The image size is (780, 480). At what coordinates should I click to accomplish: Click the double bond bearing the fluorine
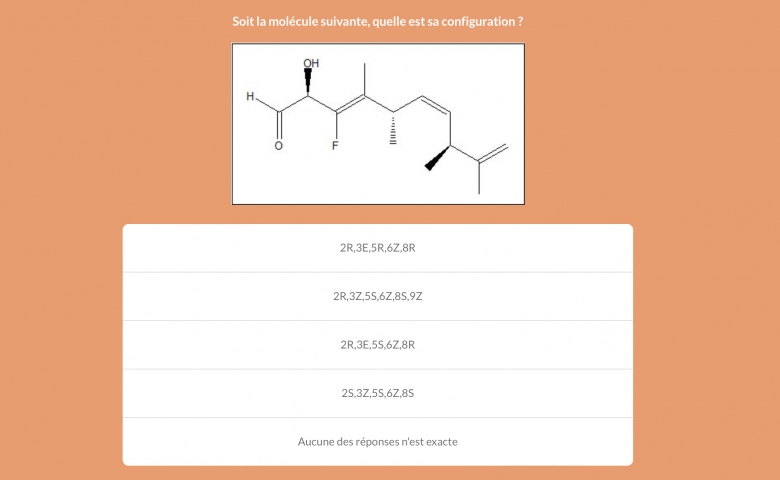click(x=350, y=104)
